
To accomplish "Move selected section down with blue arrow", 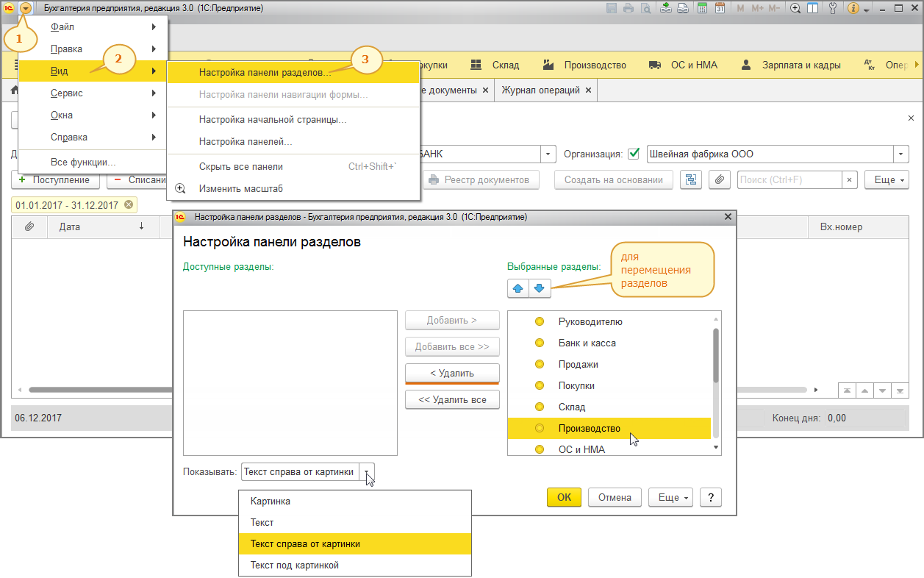I will coord(539,288).
